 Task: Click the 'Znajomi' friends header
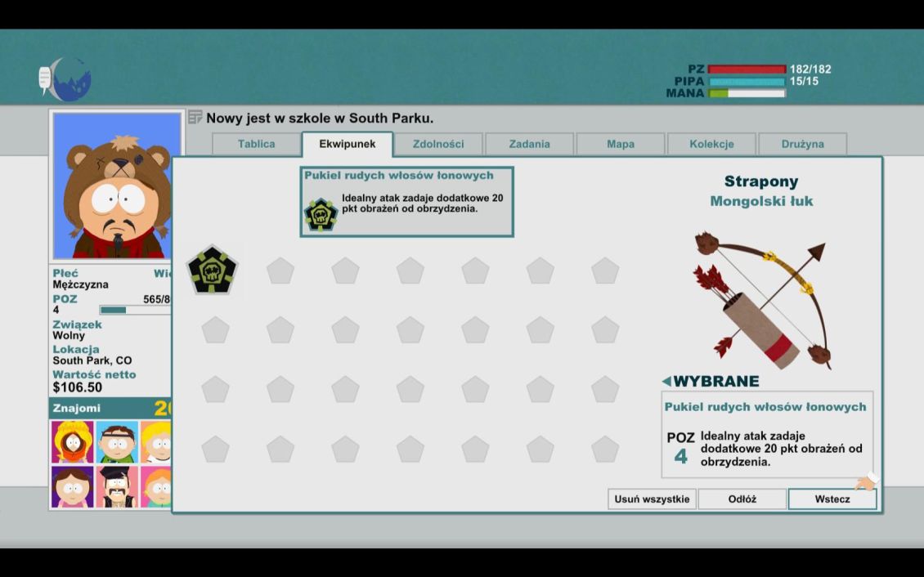110,408
